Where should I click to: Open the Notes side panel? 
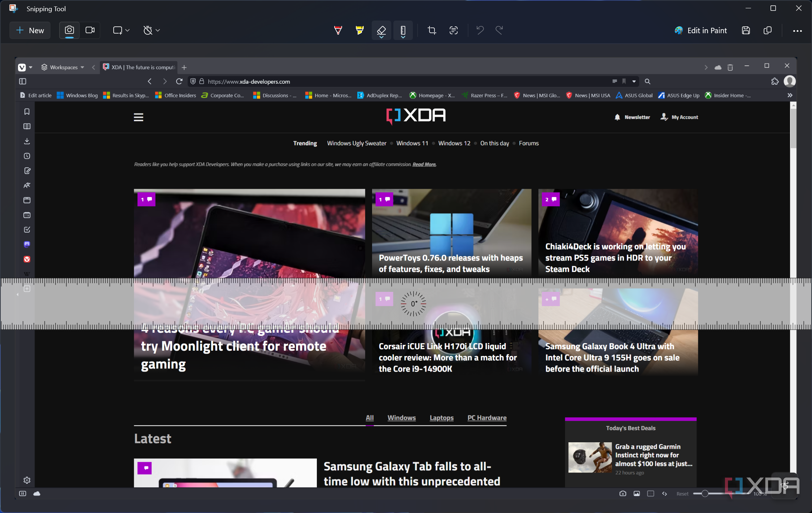pos(27,171)
